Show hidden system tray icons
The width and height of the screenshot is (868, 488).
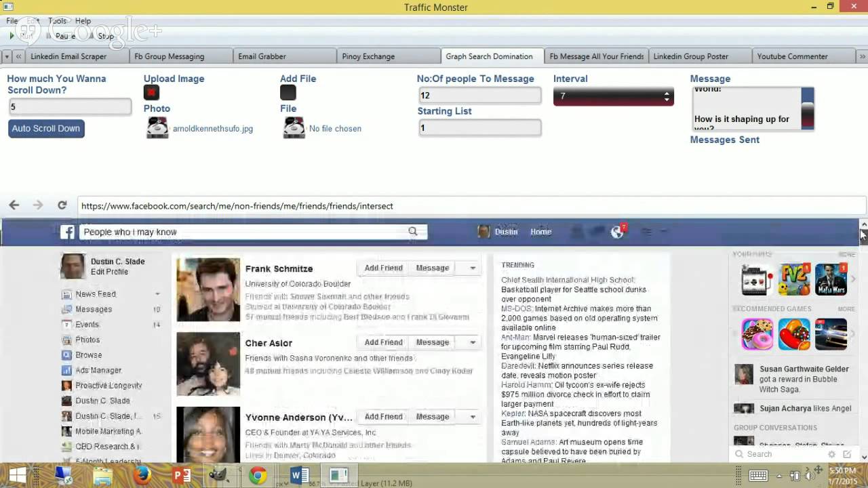(778, 476)
